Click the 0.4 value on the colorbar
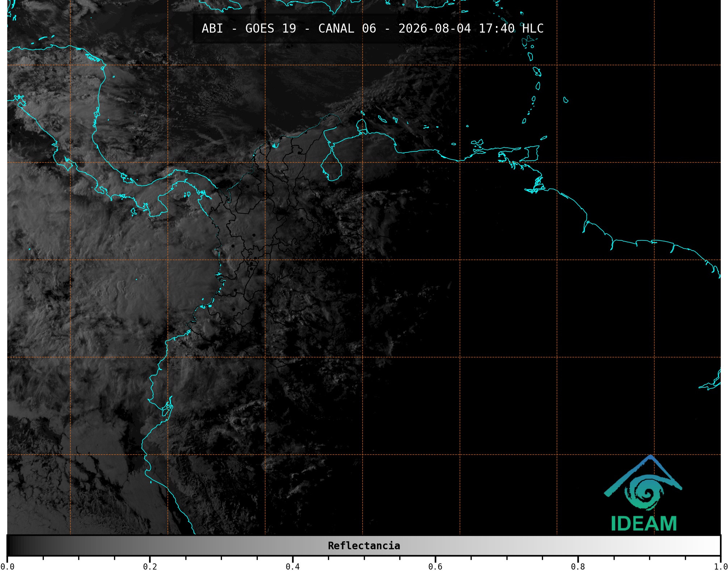The width and height of the screenshot is (728, 571). click(x=293, y=566)
